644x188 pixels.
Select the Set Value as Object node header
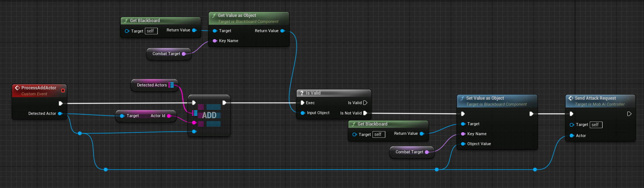pyautogui.click(x=497, y=101)
